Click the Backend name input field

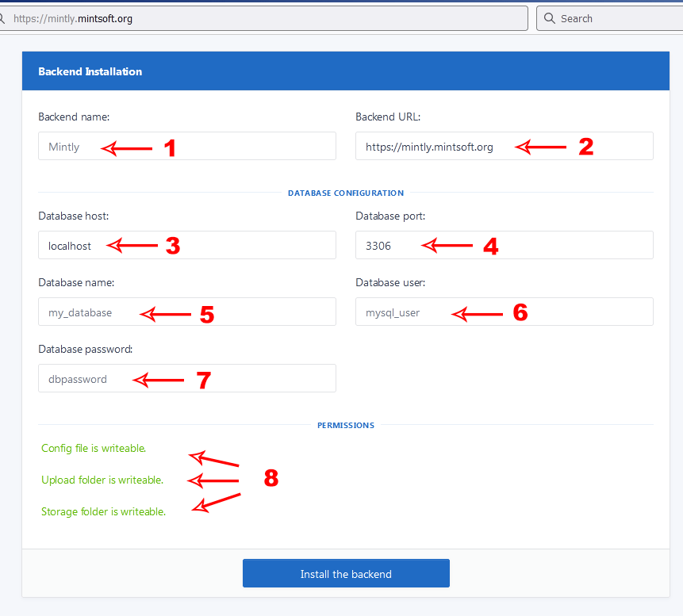(187, 146)
